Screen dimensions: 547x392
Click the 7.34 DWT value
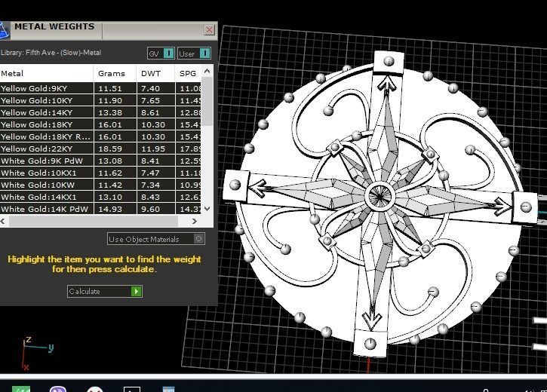coord(150,185)
